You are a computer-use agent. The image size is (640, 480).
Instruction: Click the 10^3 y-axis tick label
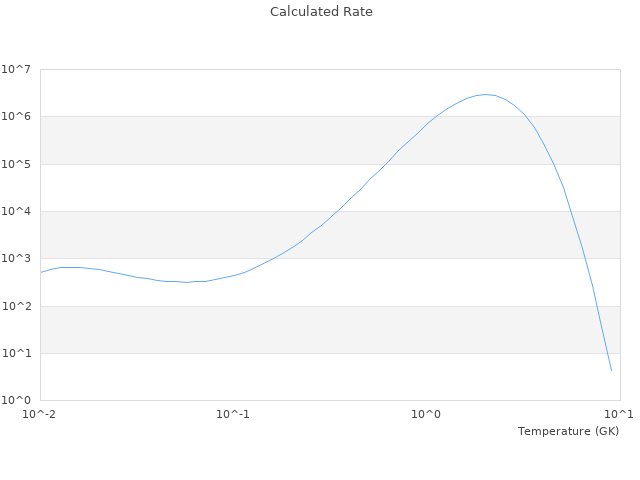(16, 259)
